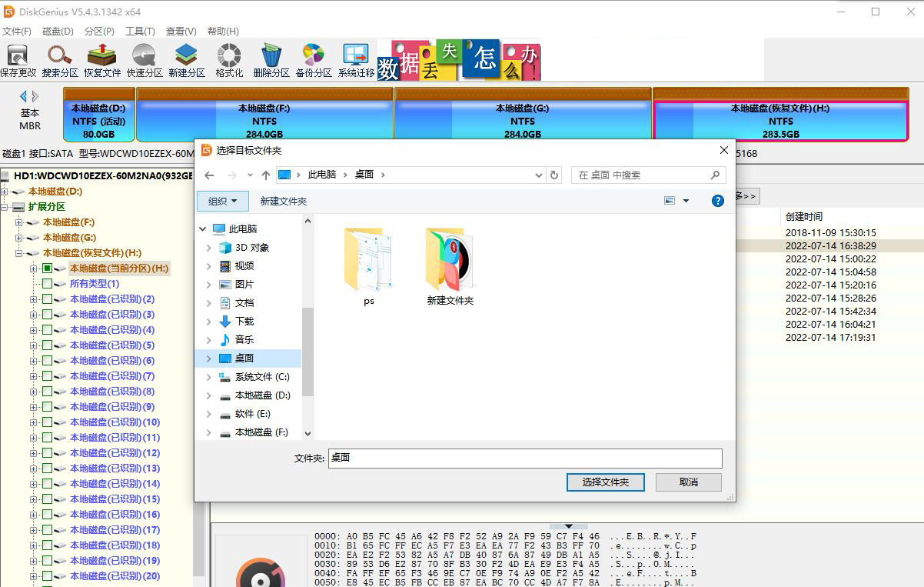Check the 本地磁盘(已识别)(11) checkbox
The image size is (924, 587).
point(47,437)
